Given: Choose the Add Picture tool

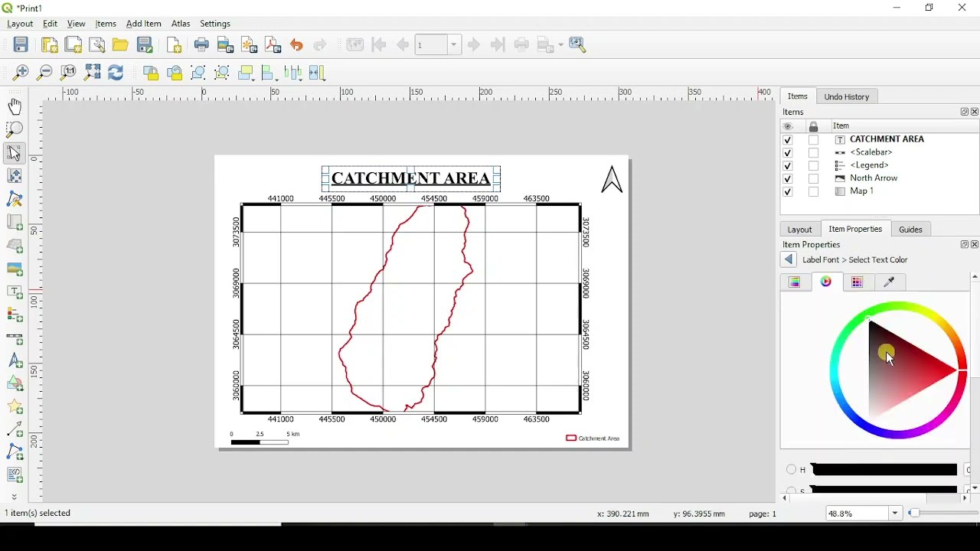Looking at the screenshot, I should pos(15,269).
